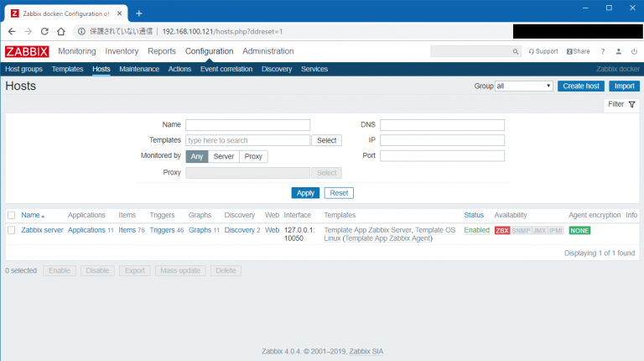
Task: Reset the host filter
Action: pos(339,193)
